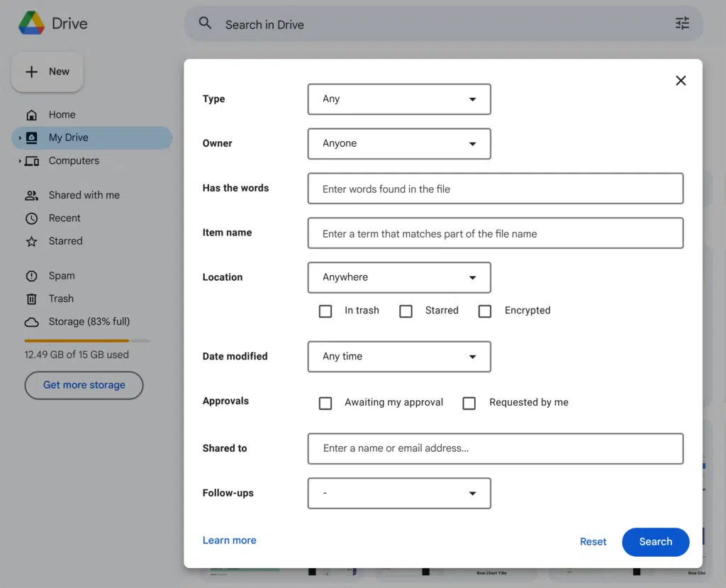Viewport: 726px width, 588px height.
Task: Open Trash via the bin icon
Action: pyautogui.click(x=32, y=299)
